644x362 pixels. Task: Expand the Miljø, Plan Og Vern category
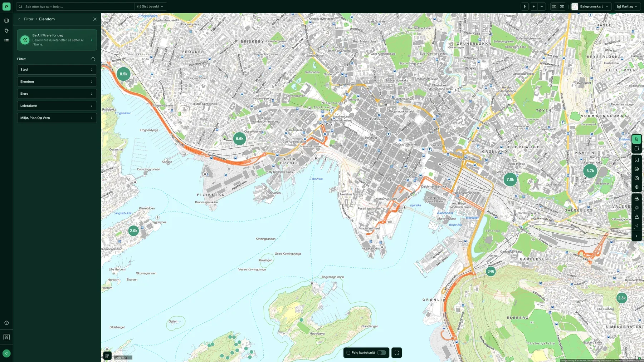tap(57, 118)
